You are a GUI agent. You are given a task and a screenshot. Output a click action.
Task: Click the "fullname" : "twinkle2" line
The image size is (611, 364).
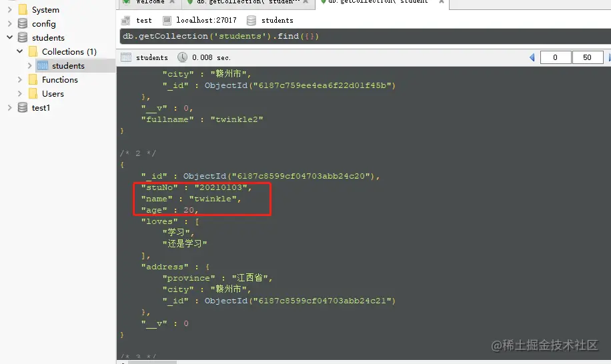tap(202, 119)
